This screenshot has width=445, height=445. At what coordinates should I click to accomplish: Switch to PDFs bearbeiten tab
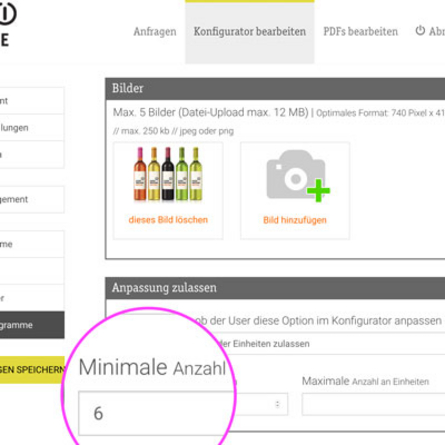pos(360,32)
